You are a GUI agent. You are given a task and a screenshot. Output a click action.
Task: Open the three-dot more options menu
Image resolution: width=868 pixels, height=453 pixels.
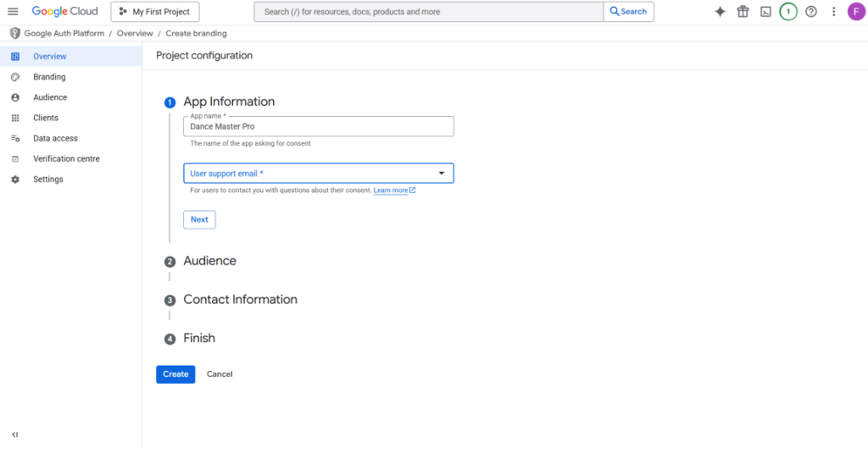(x=834, y=12)
